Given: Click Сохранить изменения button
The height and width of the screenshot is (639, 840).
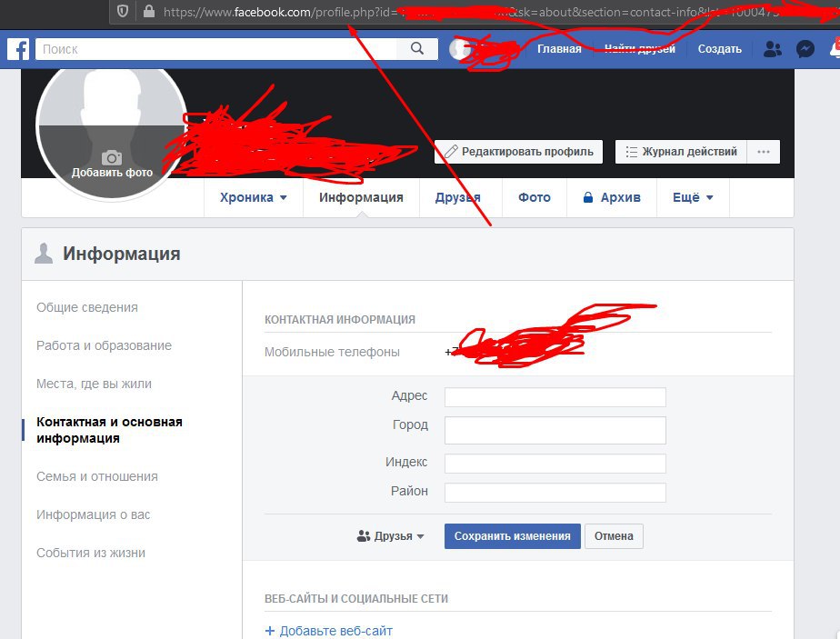Looking at the screenshot, I should click(x=512, y=536).
